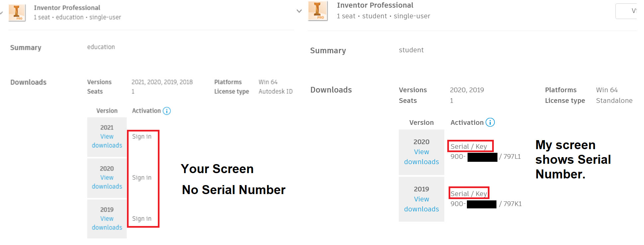Click the "education" summary value
Screen dimensions: 644x245
pos(101,47)
